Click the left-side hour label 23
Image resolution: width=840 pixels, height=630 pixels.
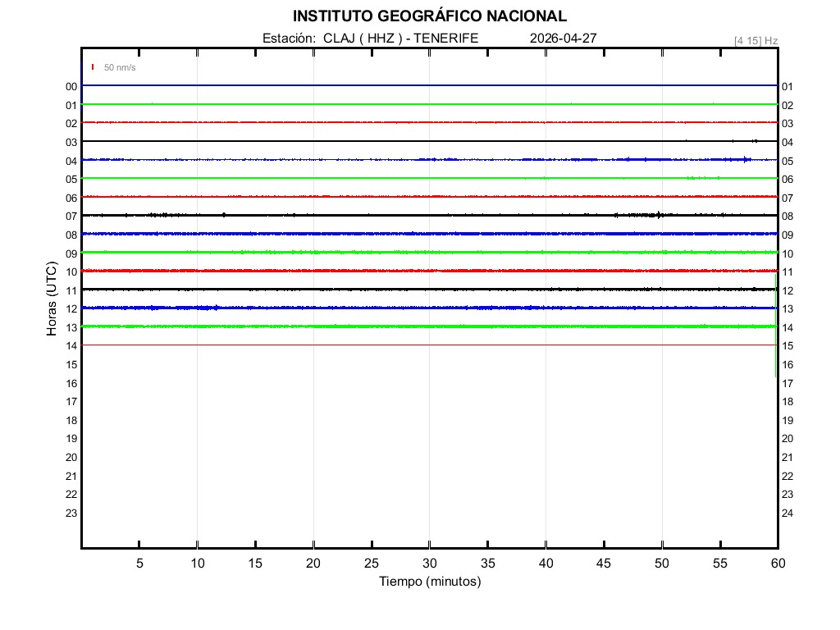71,513
